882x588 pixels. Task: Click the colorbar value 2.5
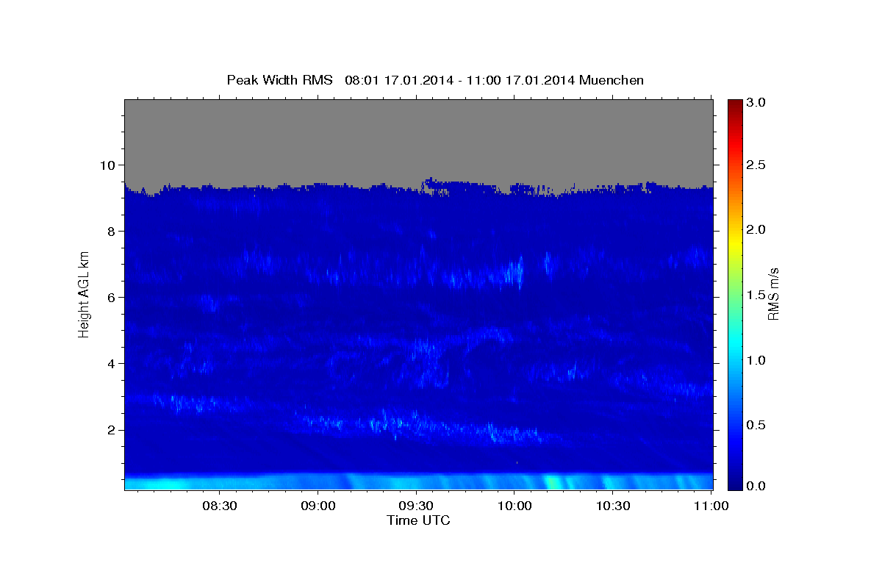coord(757,165)
